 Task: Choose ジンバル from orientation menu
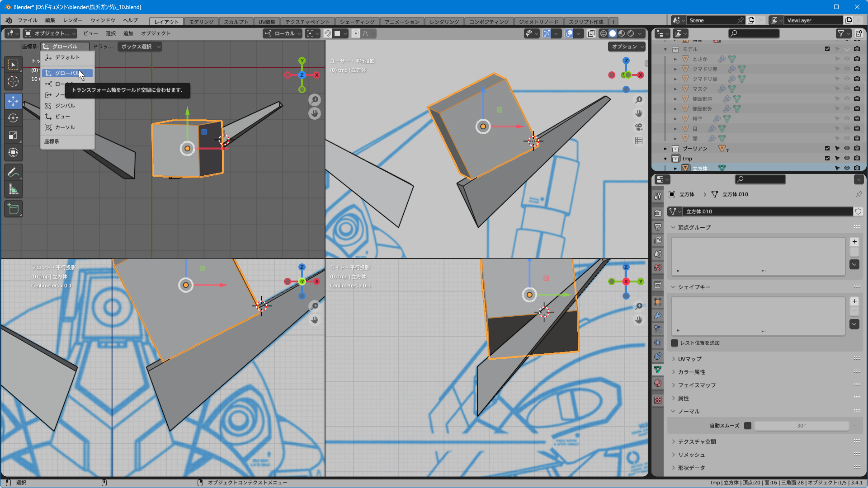pyautogui.click(x=65, y=106)
